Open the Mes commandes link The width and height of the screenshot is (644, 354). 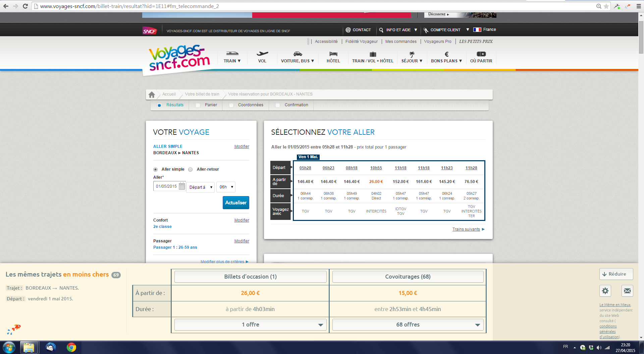pyautogui.click(x=401, y=42)
